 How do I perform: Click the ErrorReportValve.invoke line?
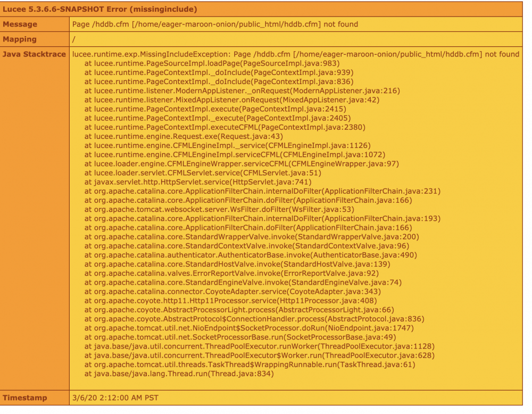point(231,274)
